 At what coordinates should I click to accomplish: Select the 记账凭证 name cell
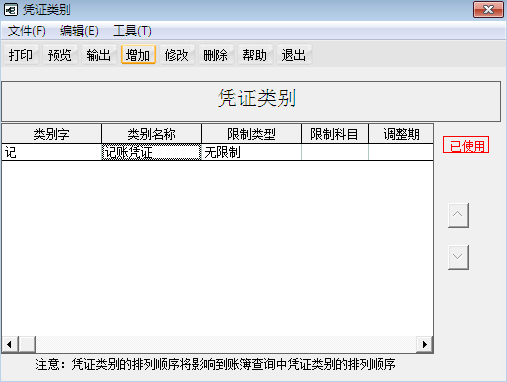pos(151,152)
